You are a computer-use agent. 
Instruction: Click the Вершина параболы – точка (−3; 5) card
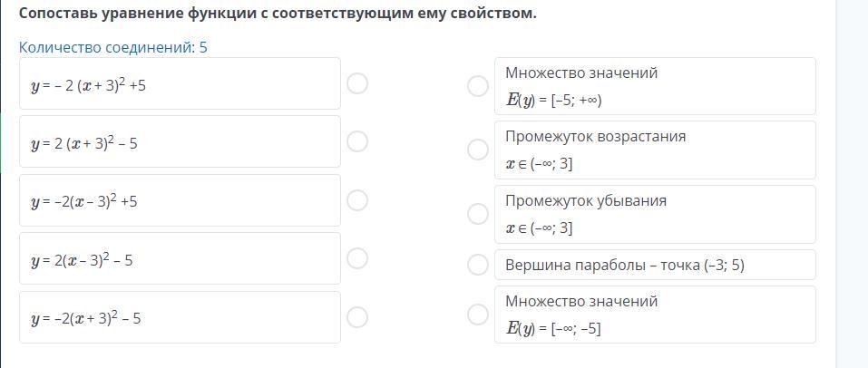pyautogui.click(x=654, y=265)
